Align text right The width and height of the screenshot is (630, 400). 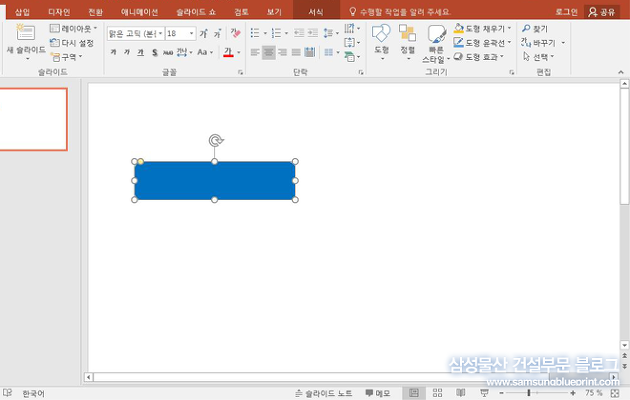(x=282, y=52)
